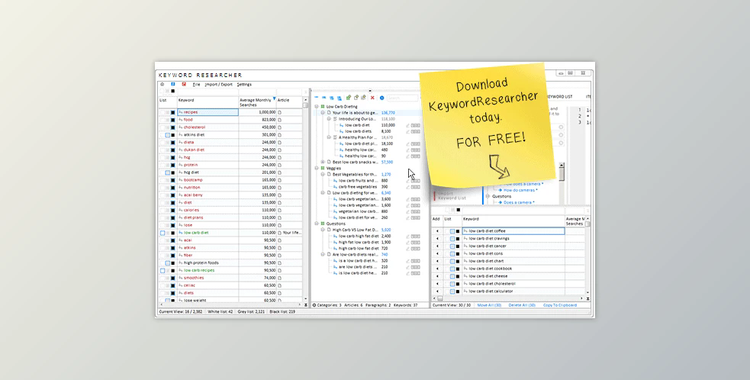
Task: Click the green category icon for Veggies
Action: [x=323, y=168]
